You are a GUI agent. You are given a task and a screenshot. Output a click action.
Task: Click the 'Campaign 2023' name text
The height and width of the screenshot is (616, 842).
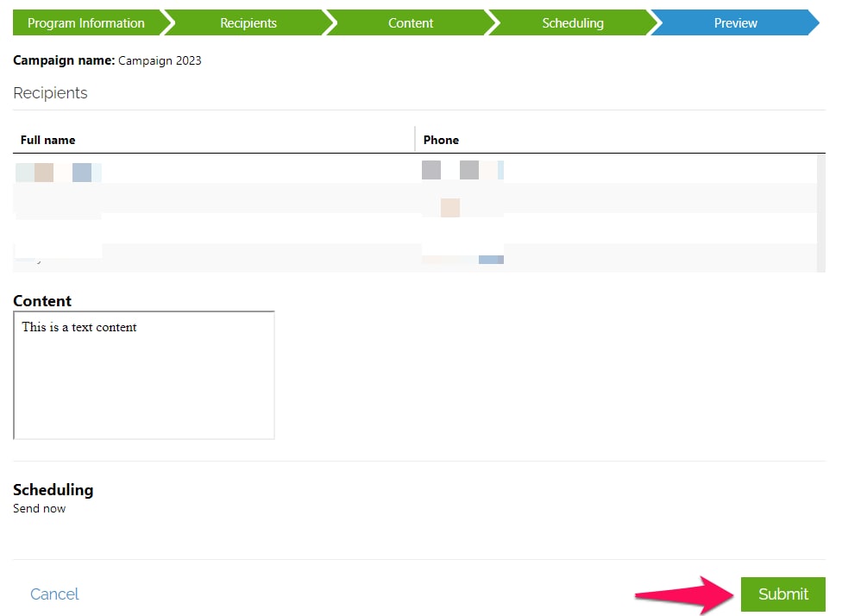click(x=160, y=60)
